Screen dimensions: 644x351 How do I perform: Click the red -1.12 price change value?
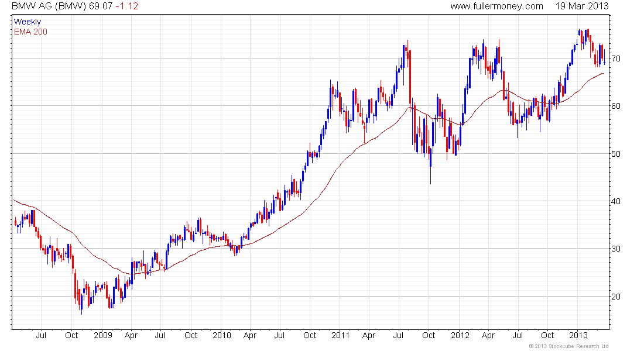tap(126, 6)
